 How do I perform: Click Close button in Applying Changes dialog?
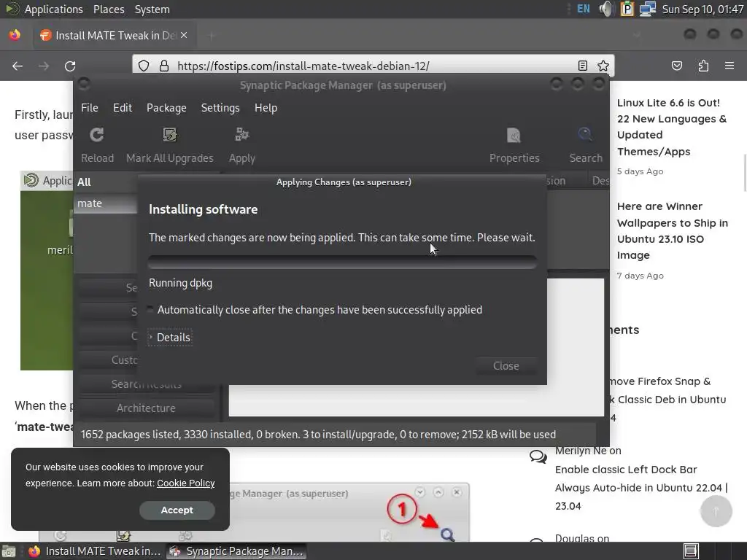[x=506, y=366]
